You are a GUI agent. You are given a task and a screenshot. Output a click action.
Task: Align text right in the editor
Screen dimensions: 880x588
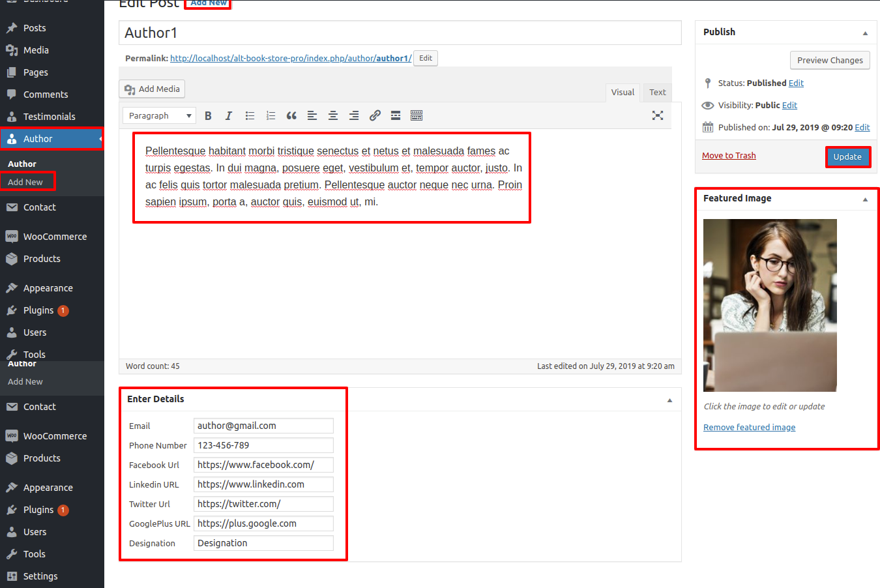pyautogui.click(x=354, y=115)
